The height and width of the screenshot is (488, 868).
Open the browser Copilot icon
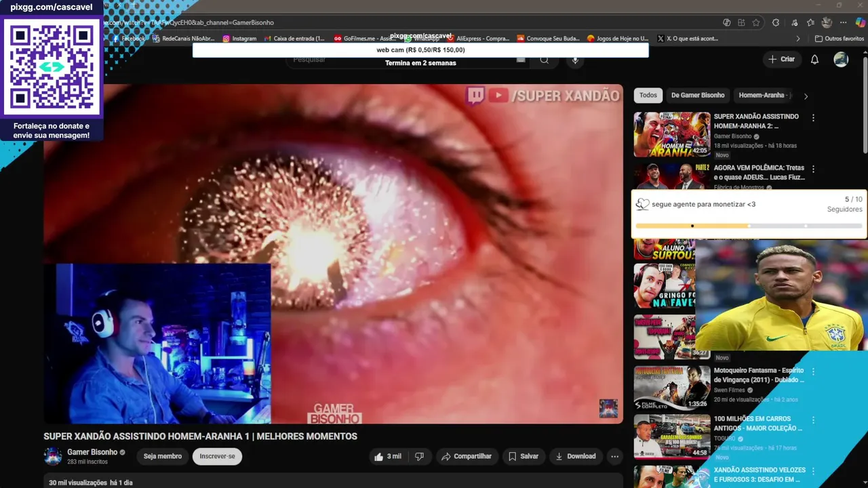click(861, 22)
